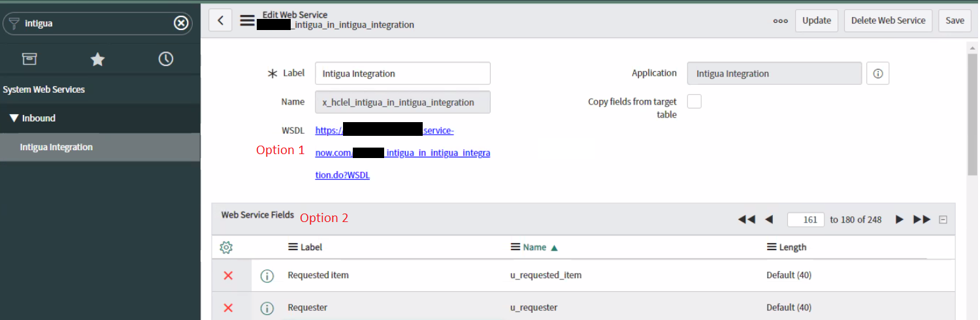Delete the Requester row

pos(228,308)
